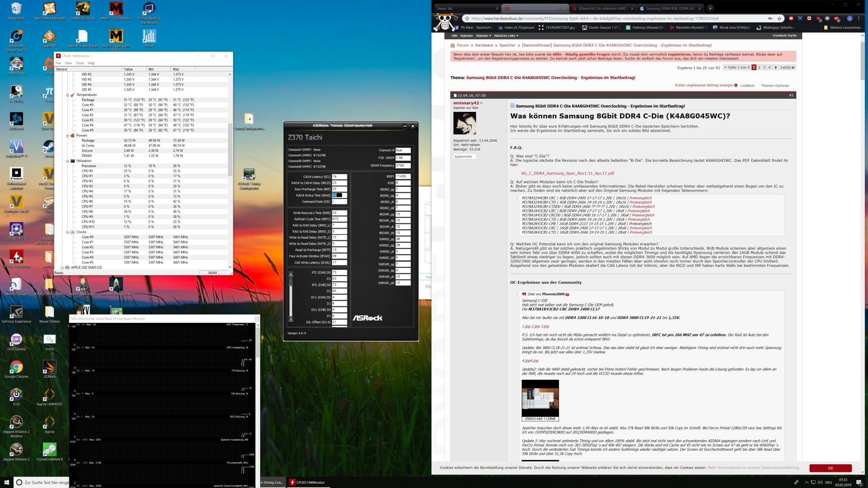Open the Tools menu in HWMonitor
Viewport: 868px width, 488px height.
tap(80, 63)
